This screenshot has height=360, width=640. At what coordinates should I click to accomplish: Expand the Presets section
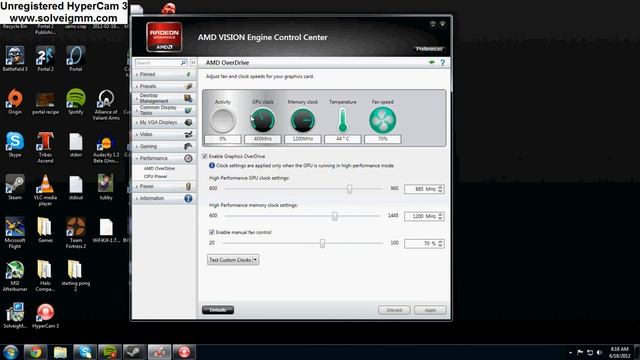(x=164, y=87)
